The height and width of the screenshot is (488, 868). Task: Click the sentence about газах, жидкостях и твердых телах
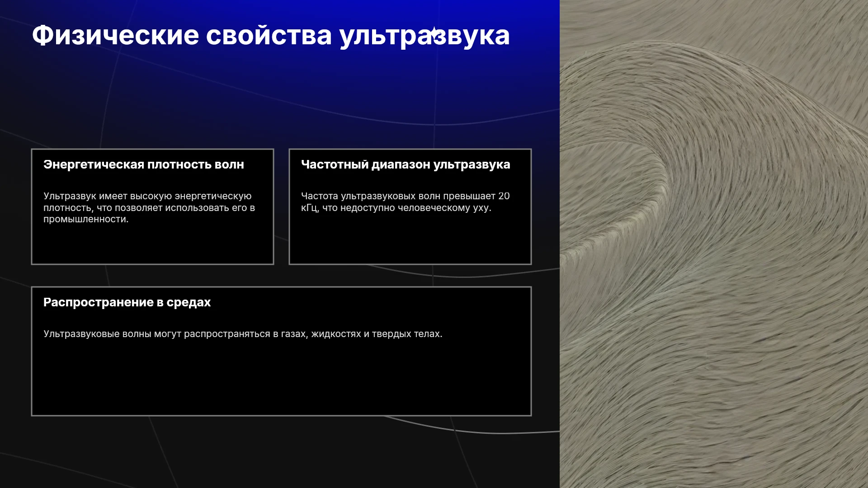point(243,334)
